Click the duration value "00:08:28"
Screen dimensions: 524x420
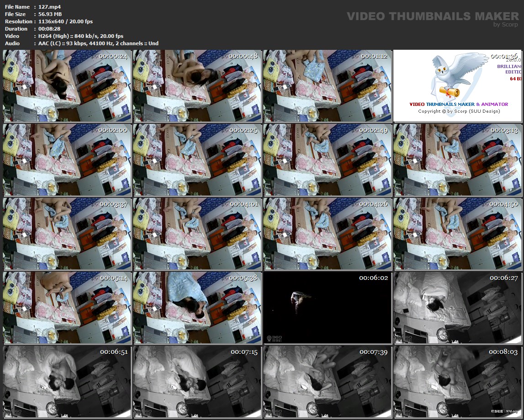pyautogui.click(x=49, y=29)
